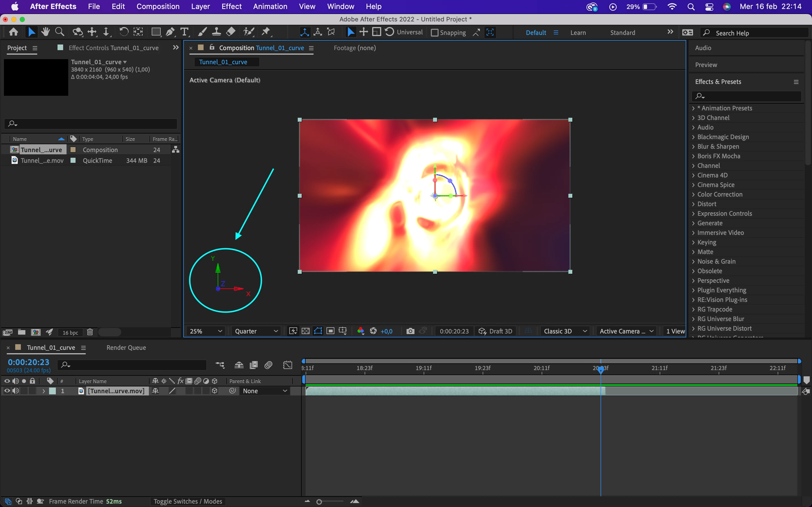The image size is (812, 507).
Task: Select the Hand tool
Action: coord(45,32)
